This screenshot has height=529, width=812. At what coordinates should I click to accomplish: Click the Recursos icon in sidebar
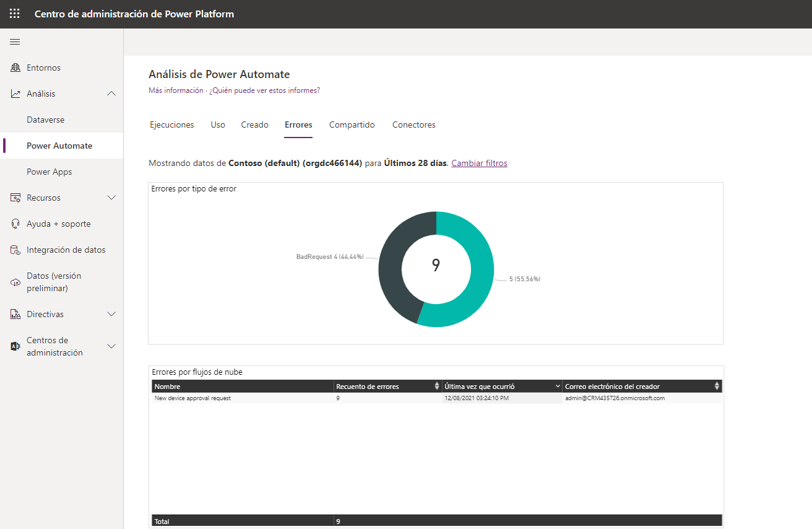click(15, 198)
